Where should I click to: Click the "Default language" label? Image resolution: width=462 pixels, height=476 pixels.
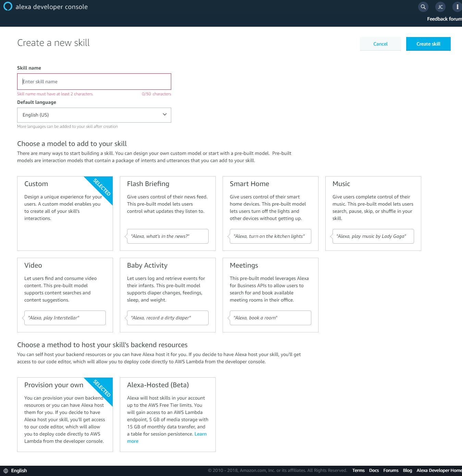tap(37, 102)
